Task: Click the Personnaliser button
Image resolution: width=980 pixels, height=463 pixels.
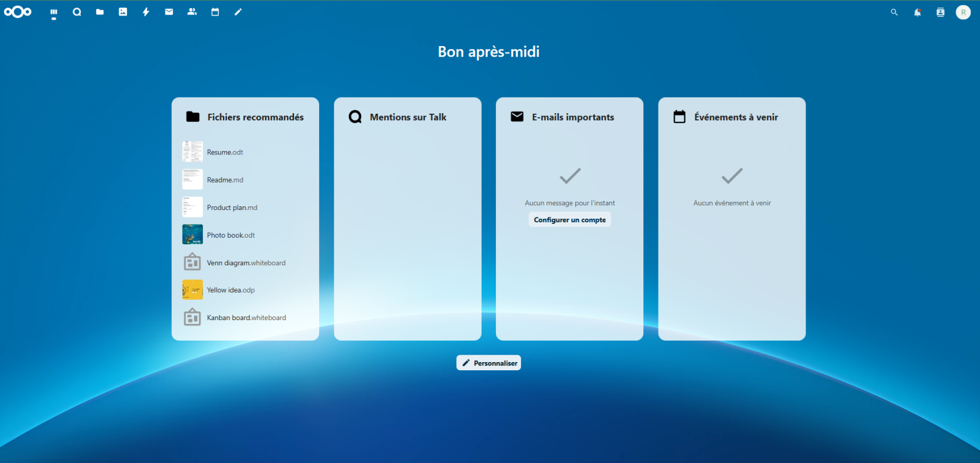Action: click(489, 363)
